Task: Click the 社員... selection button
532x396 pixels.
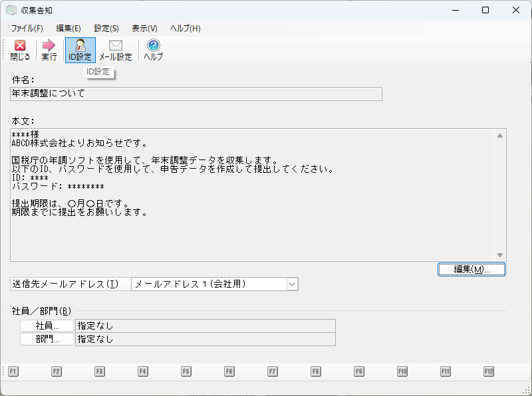Action: [47, 326]
